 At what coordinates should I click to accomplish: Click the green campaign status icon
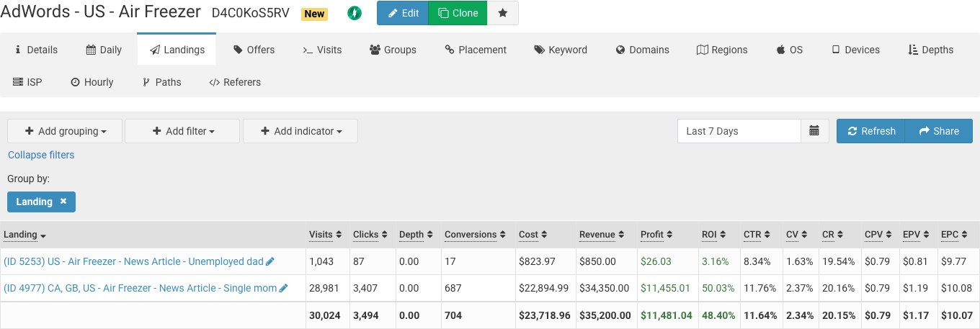[354, 14]
